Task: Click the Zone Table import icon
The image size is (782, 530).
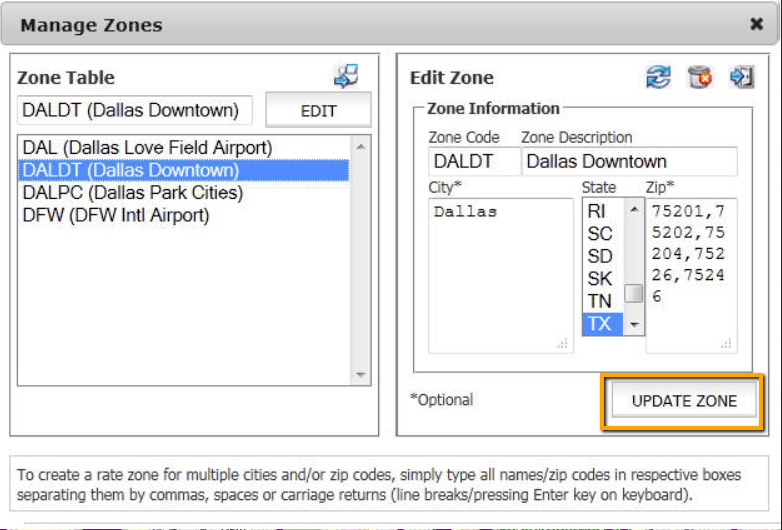Action: [x=346, y=76]
